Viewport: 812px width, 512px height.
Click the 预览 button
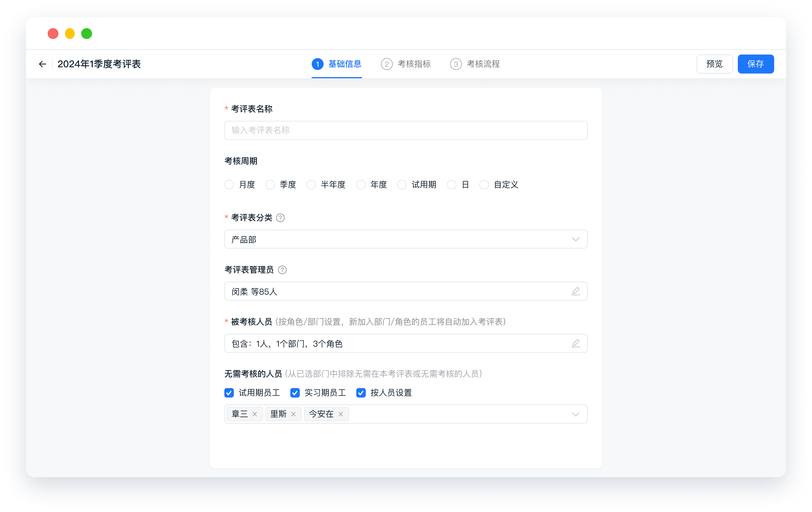715,64
